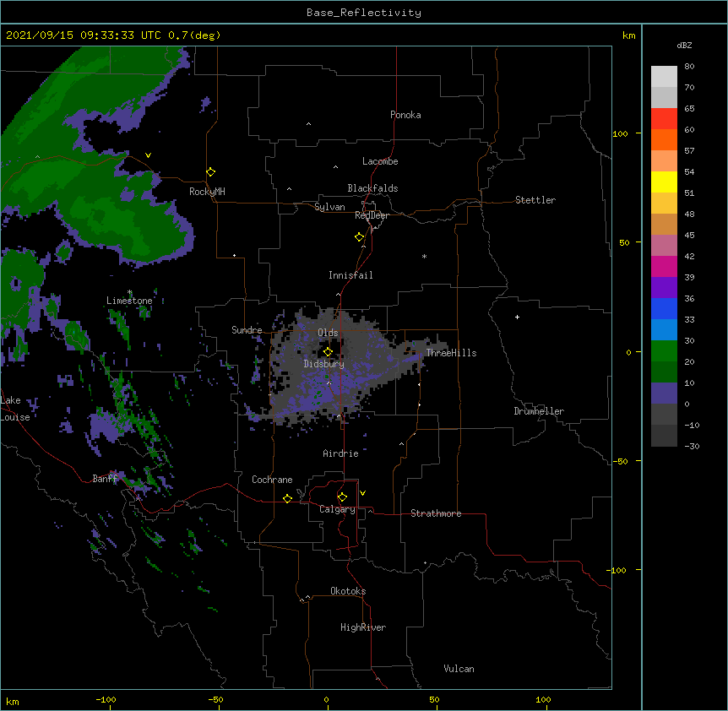Click the RedDeer label
Screen dimensions: 728x711
point(372,215)
